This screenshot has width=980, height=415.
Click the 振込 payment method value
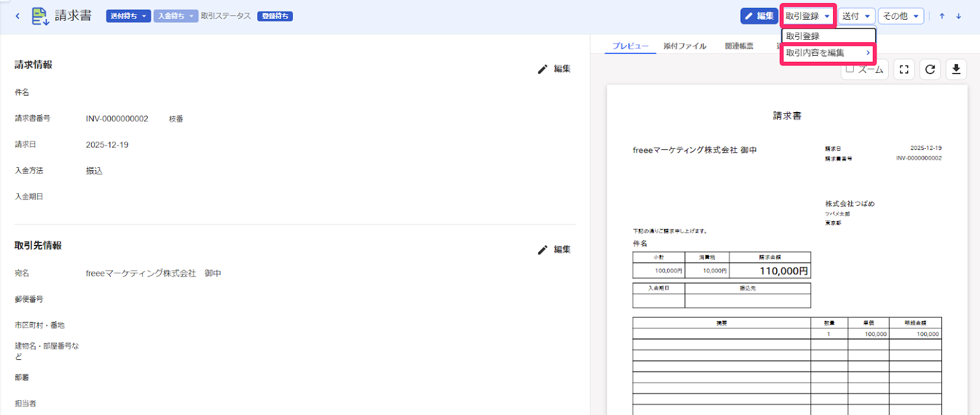[x=94, y=171]
